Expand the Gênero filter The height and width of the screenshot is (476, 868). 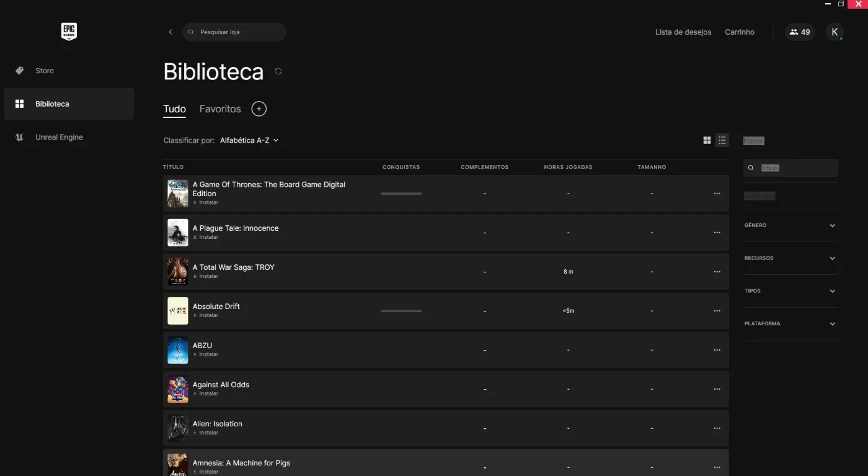790,225
